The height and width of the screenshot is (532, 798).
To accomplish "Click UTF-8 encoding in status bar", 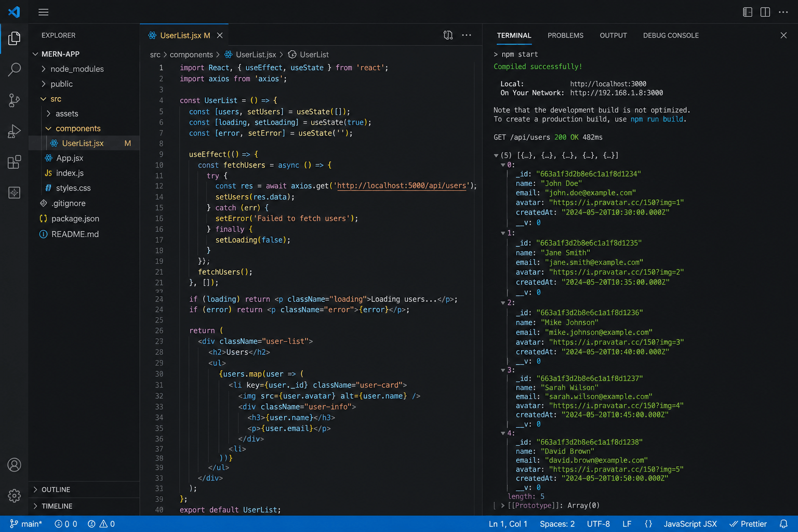I will [598, 524].
